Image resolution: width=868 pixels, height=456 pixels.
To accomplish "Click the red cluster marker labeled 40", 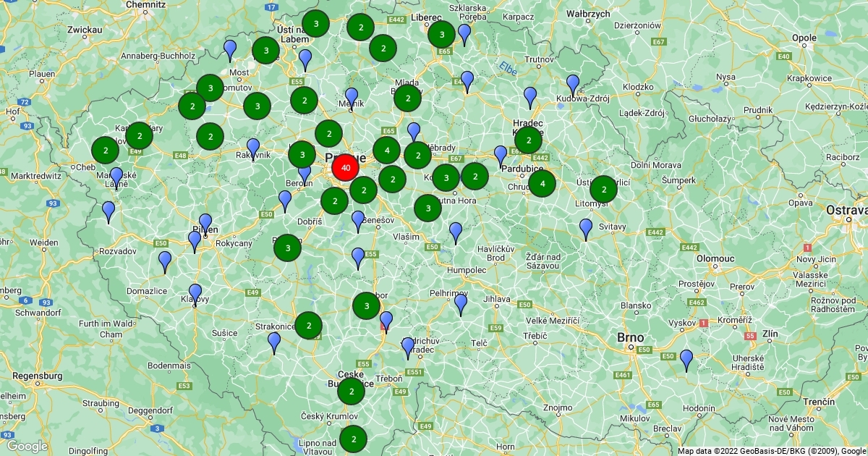I will point(346,168).
